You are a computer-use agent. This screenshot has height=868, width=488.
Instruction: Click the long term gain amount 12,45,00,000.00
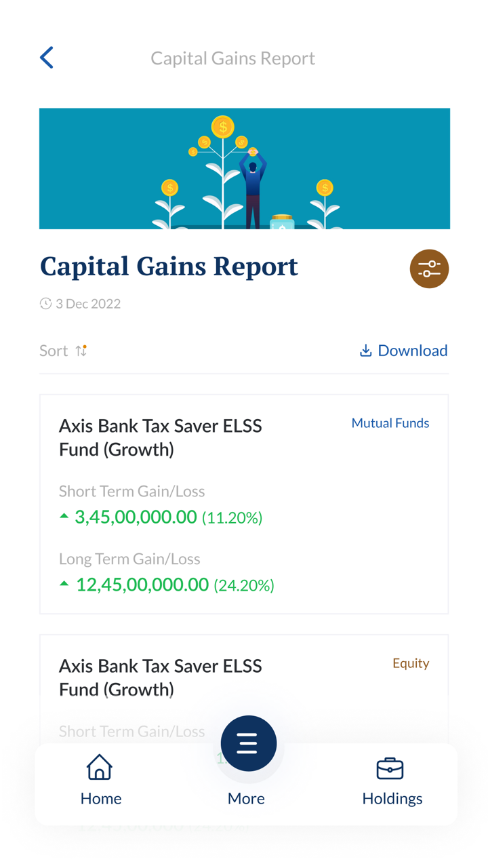142,585
